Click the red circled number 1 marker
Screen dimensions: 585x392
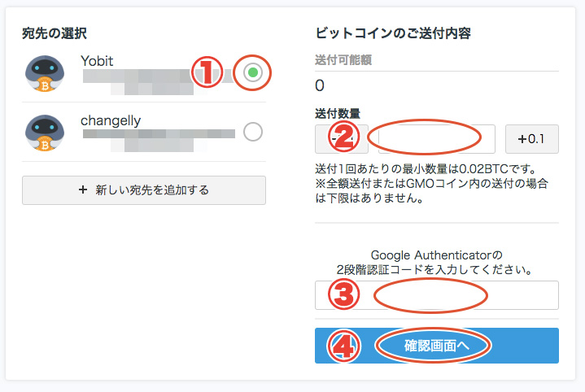click(x=207, y=72)
